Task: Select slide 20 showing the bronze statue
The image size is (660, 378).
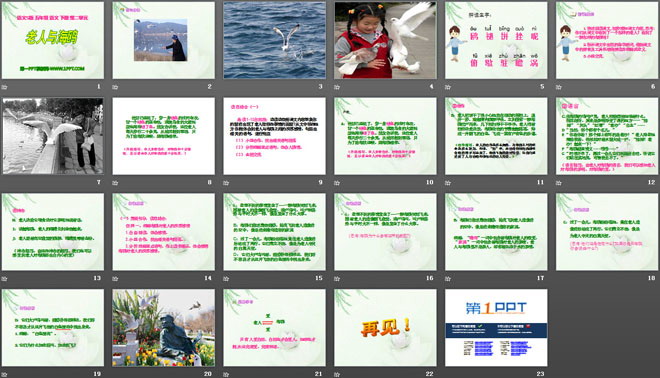Action: click(163, 327)
